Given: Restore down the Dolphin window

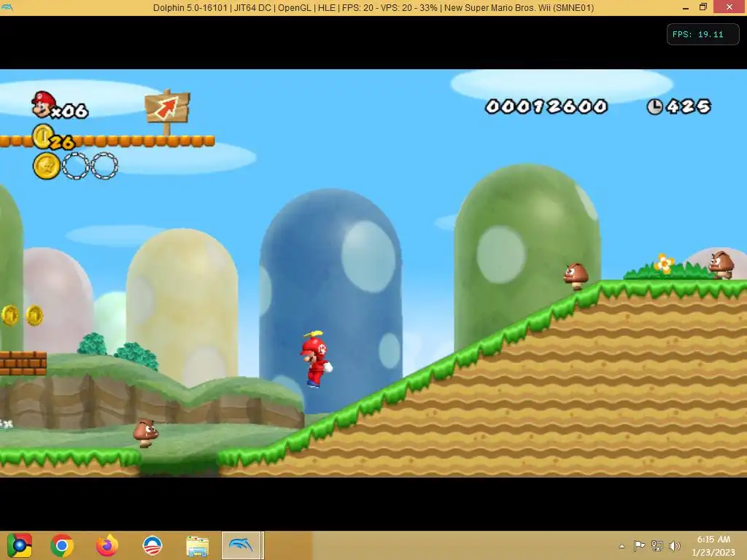Looking at the screenshot, I should click(x=703, y=7).
